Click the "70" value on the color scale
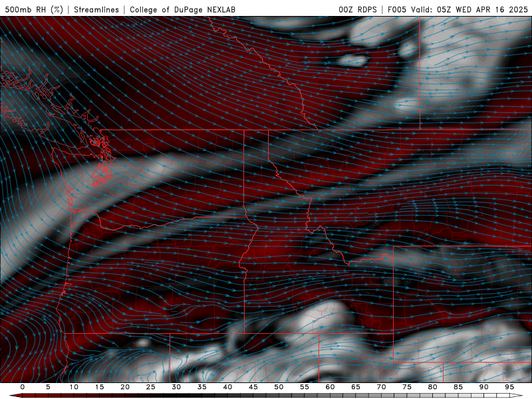The height and width of the screenshot is (399, 532). pyautogui.click(x=381, y=387)
